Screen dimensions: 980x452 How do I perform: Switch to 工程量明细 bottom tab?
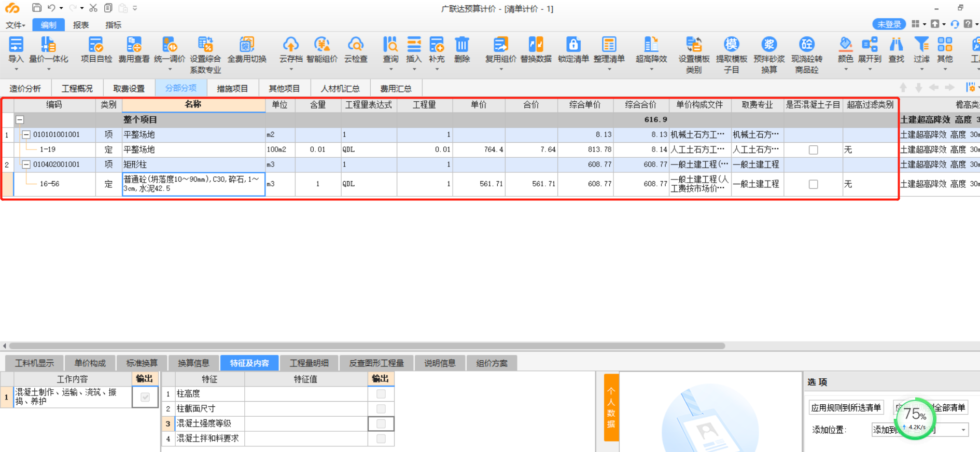(x=309, y=363)
